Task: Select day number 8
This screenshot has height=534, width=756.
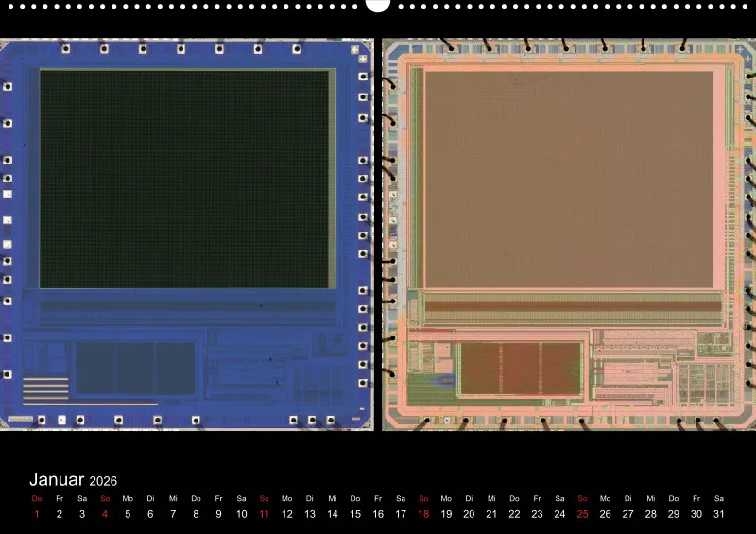Action: (x=196, y=514)
